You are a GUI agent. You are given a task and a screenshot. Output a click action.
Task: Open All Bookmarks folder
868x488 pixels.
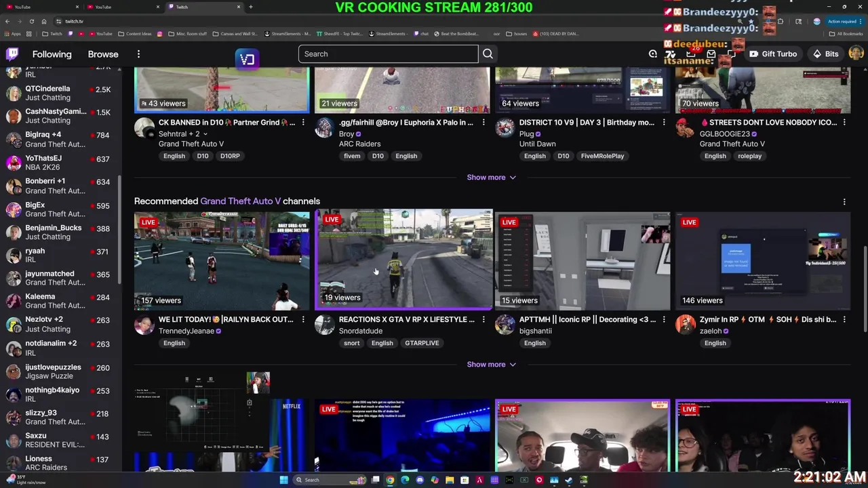[x=846, y=33]
